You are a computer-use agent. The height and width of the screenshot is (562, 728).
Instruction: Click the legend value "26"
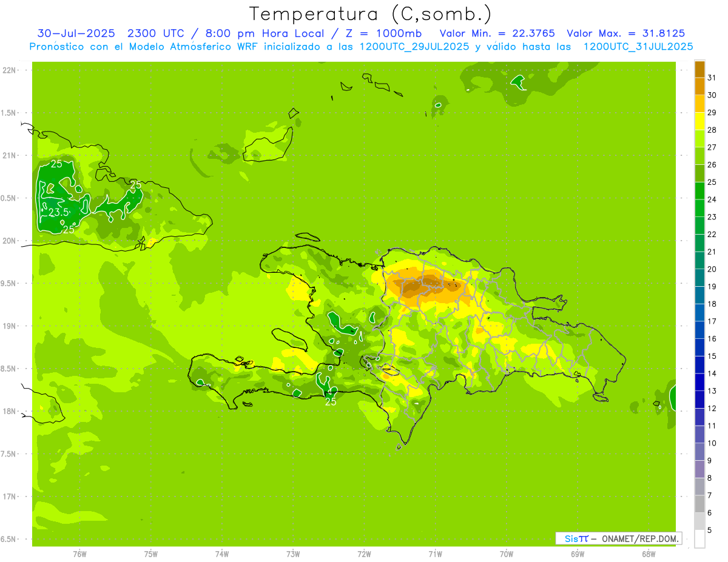712,164
